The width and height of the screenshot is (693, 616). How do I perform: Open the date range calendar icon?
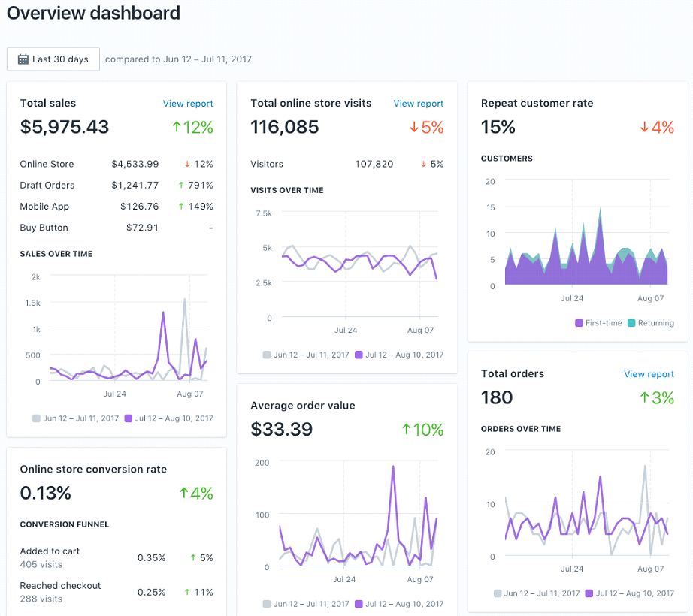(24, 59)
